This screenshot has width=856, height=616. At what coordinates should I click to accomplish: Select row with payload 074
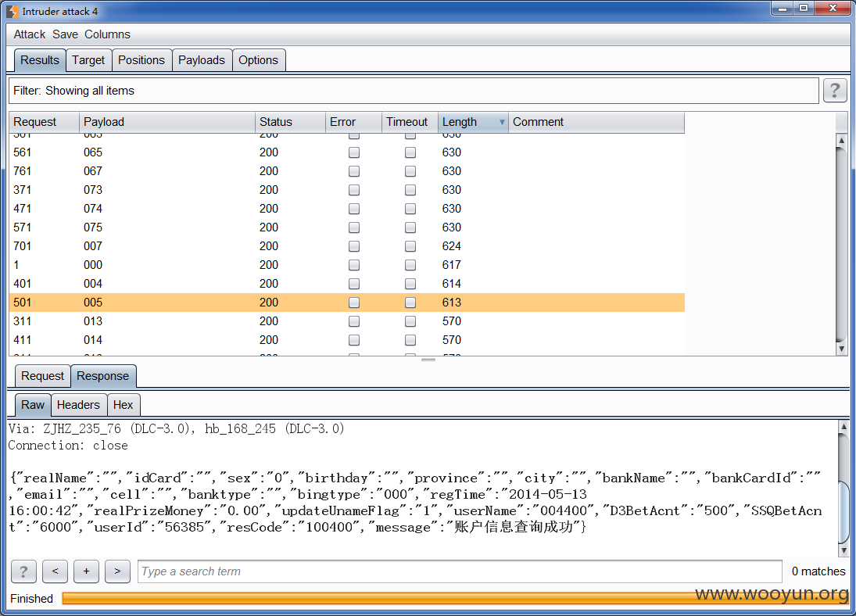346,209
